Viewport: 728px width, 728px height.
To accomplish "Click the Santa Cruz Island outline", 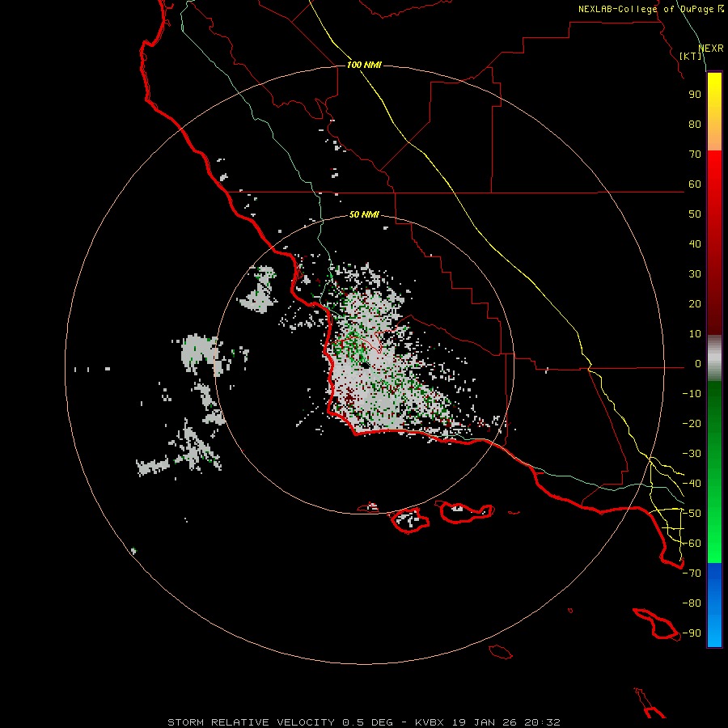I will pyautogui.click(x=466, y=513).
